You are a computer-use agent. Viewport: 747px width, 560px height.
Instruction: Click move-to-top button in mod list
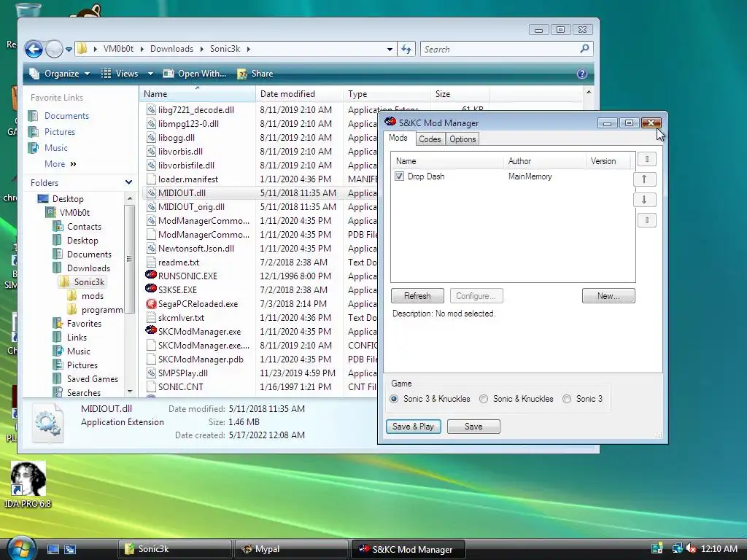point(646,159)
